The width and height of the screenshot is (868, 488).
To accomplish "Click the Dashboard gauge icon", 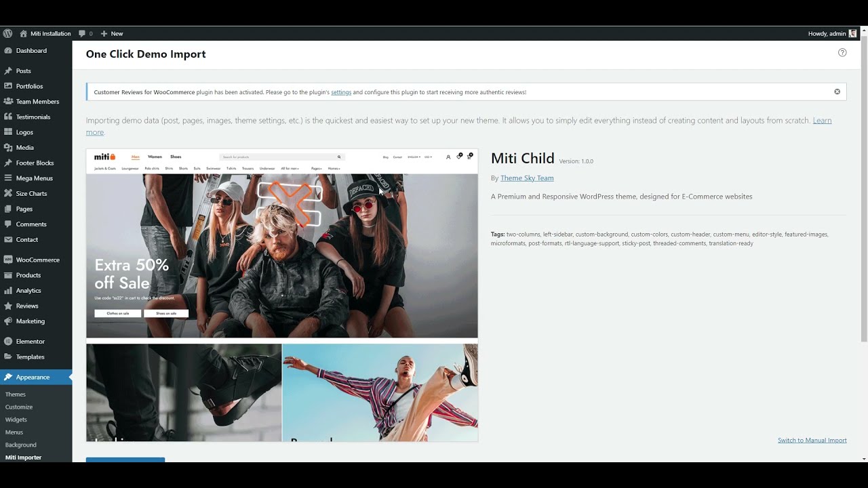I will click(x=8, y=51).
